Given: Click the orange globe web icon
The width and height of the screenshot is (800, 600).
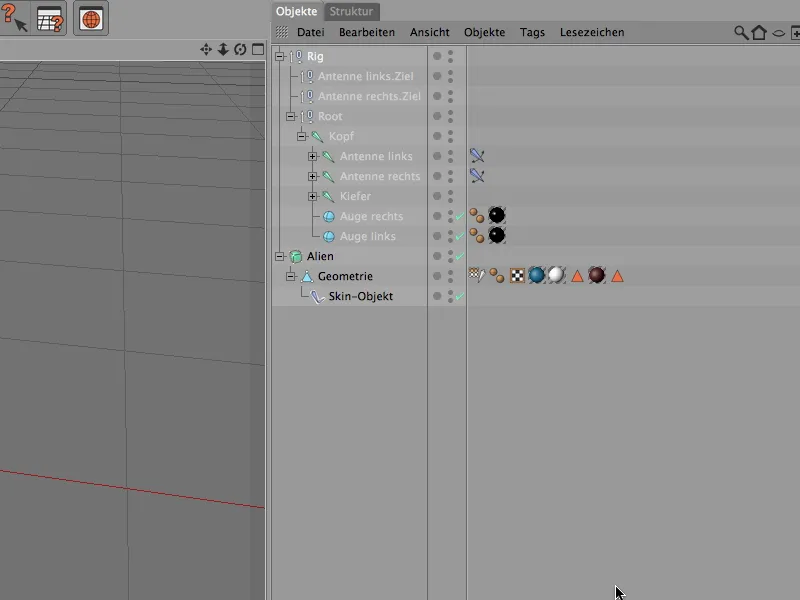Looking at the screenshot, I should [91, 19].
